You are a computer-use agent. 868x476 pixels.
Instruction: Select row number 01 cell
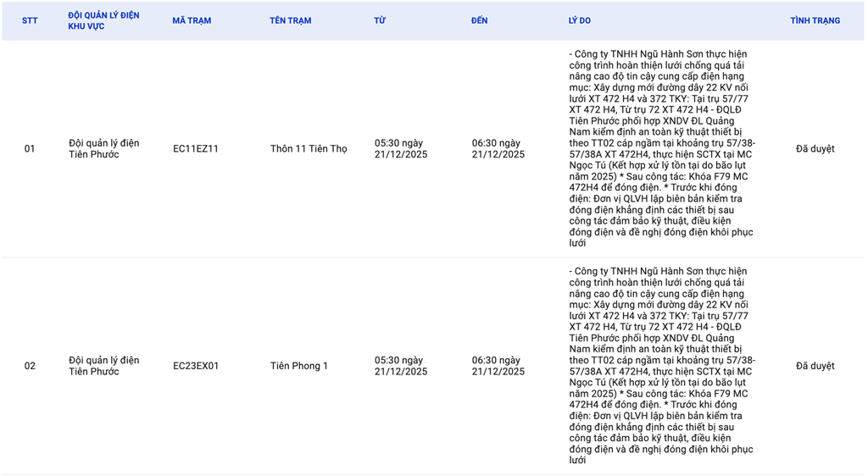[30, 149]
